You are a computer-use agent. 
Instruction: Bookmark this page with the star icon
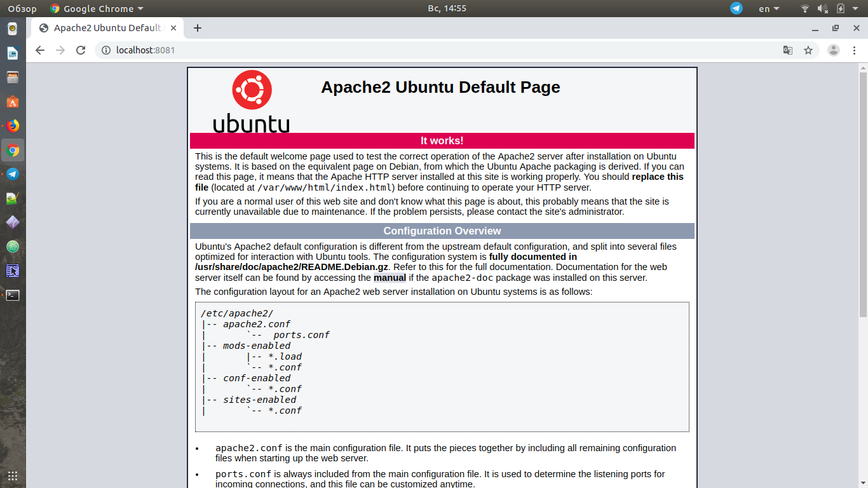click(808, 50)
